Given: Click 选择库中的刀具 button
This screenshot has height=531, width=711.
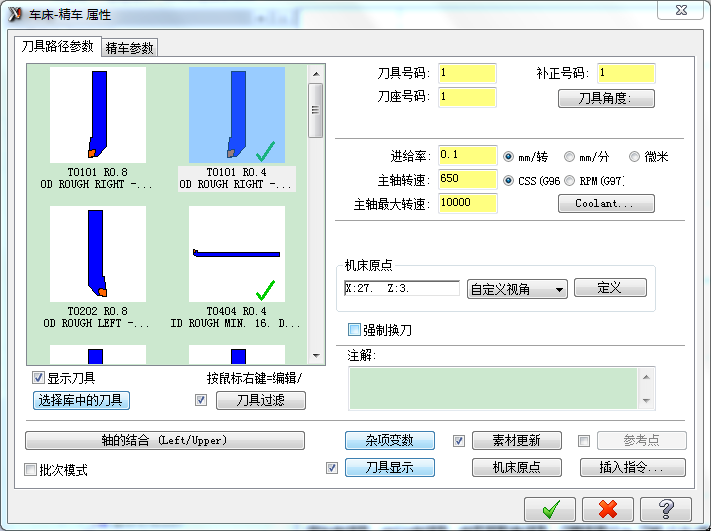Looking at the screenshot, I should [81, 400].
